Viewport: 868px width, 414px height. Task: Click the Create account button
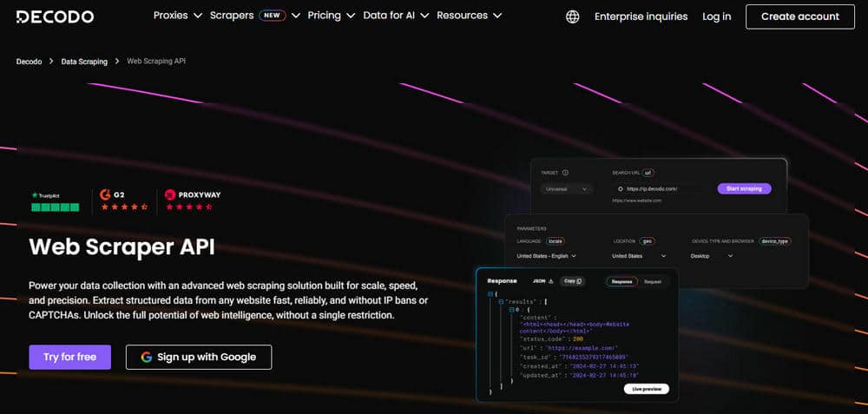point(800,16)
